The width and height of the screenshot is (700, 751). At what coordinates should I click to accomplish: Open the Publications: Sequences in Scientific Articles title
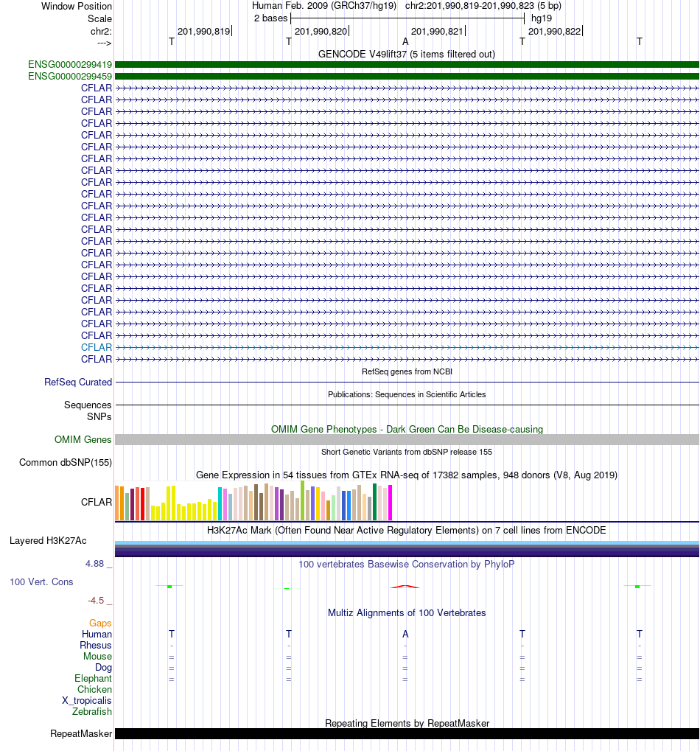click(x=407, y=394)
